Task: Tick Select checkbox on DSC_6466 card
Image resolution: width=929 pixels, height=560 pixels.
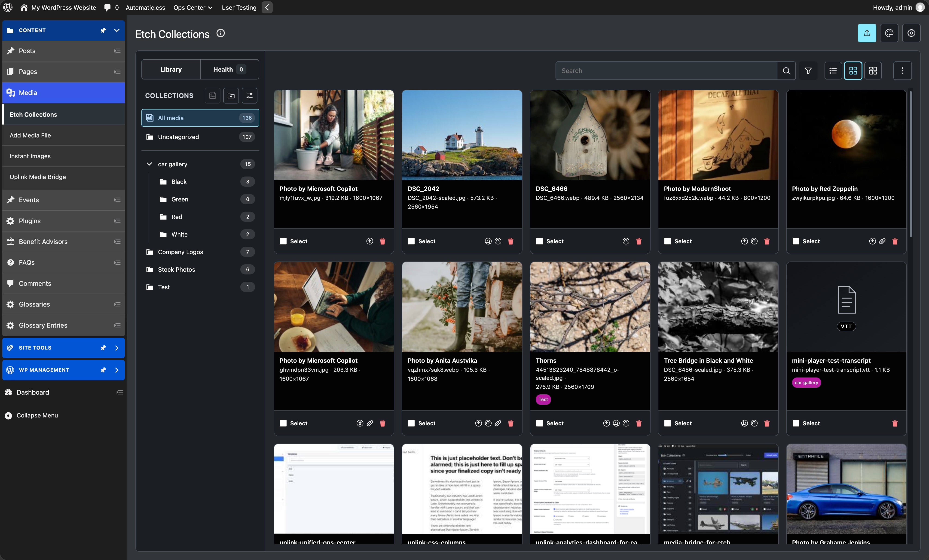Action: 540,241
